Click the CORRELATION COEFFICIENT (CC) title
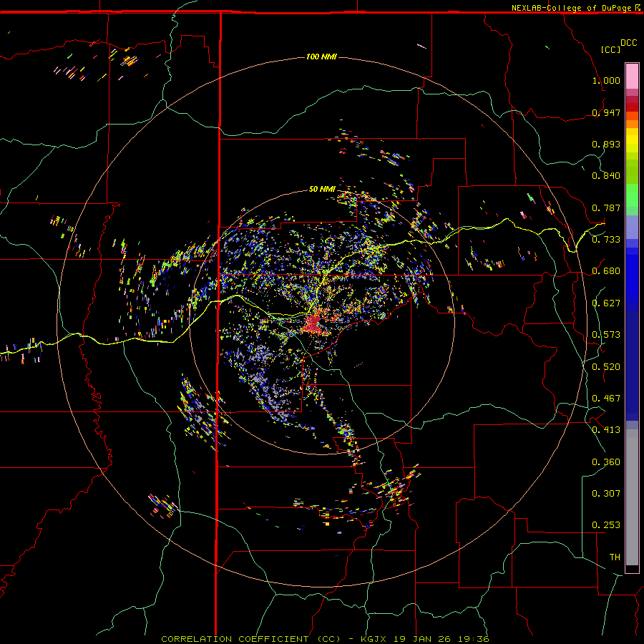This screenshot has width=644, height=644. coord(251,639)
